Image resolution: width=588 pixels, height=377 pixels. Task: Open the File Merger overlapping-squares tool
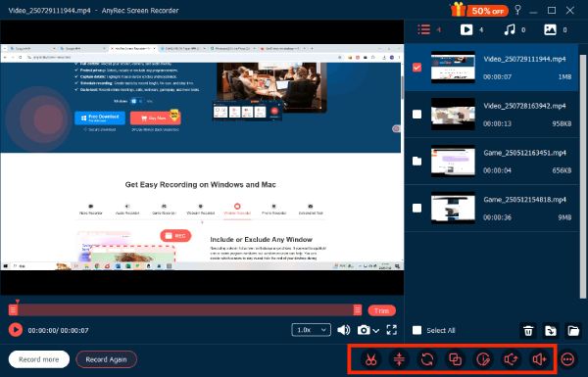tap(456, 359)
